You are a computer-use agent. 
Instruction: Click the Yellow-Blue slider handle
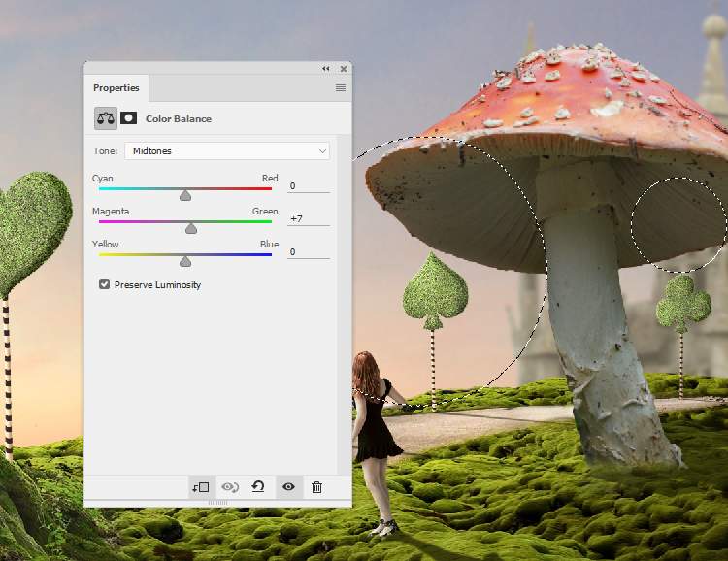pyautogui.click(x=185, y=261)
